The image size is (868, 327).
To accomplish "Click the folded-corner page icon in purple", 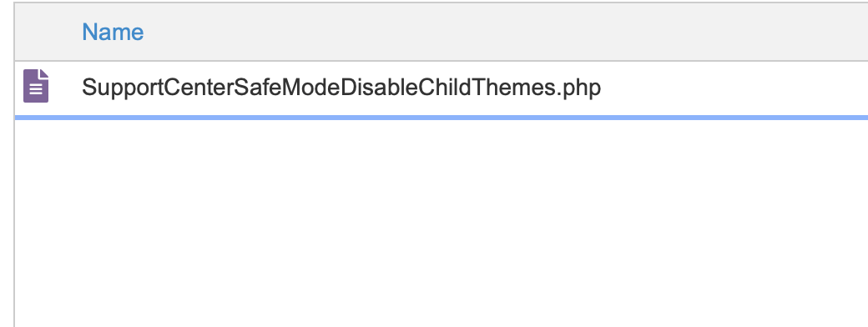I will pyautogui.click(x=36, y=86).
